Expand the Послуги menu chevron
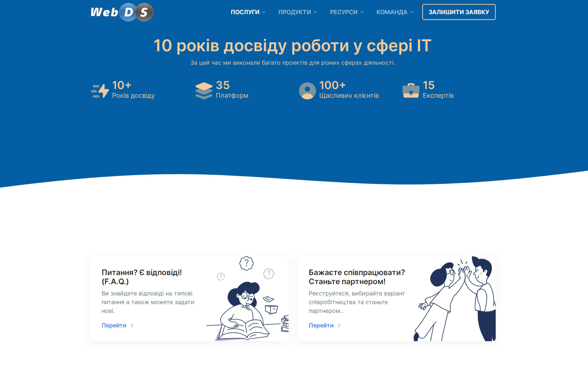The image size is (588, 367). coord(264,12)
